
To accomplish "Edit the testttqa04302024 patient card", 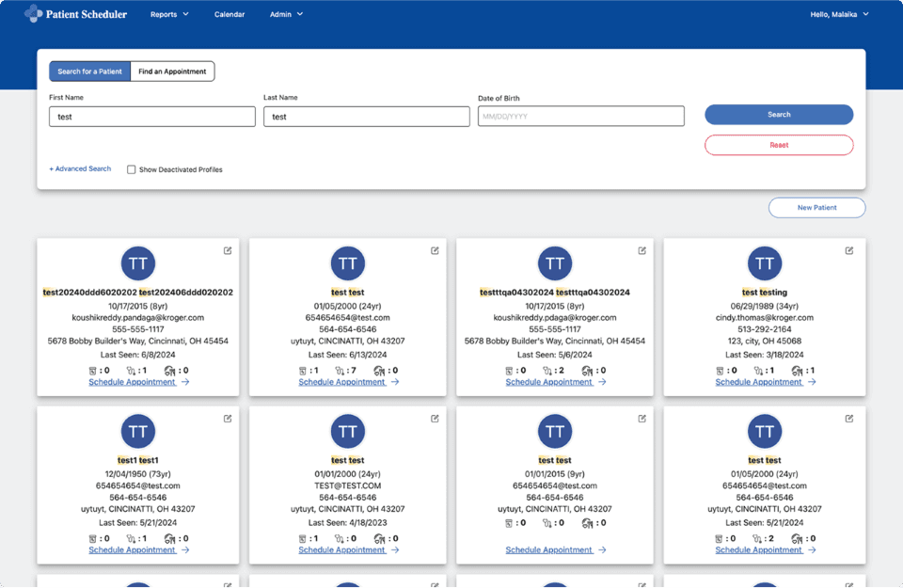I will click(642, 250).
